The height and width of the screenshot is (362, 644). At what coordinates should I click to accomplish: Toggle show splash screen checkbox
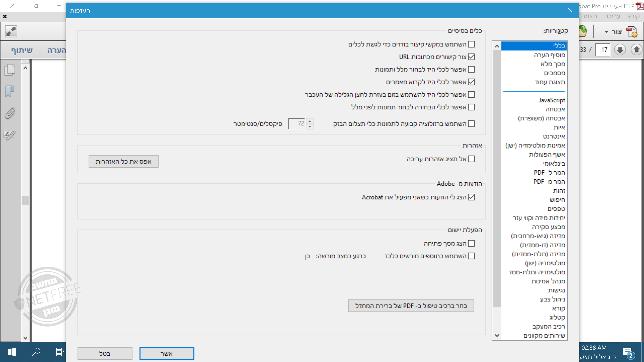(x=471, y=243)
